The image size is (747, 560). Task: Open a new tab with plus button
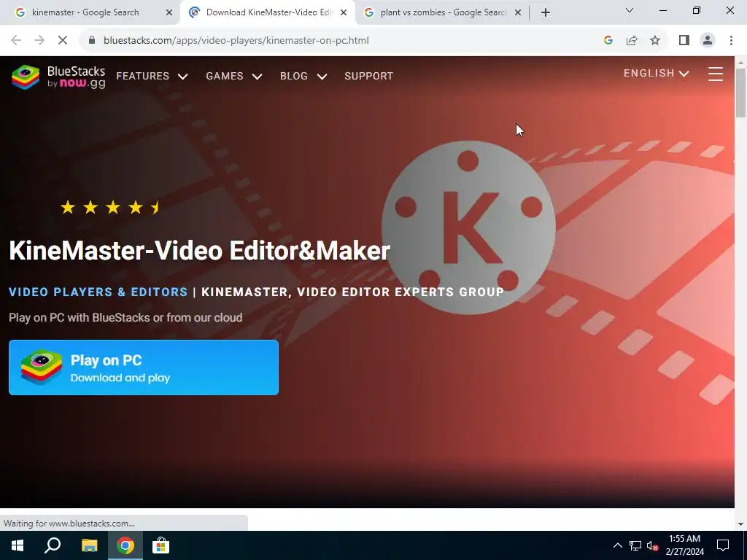click(546, 13)
